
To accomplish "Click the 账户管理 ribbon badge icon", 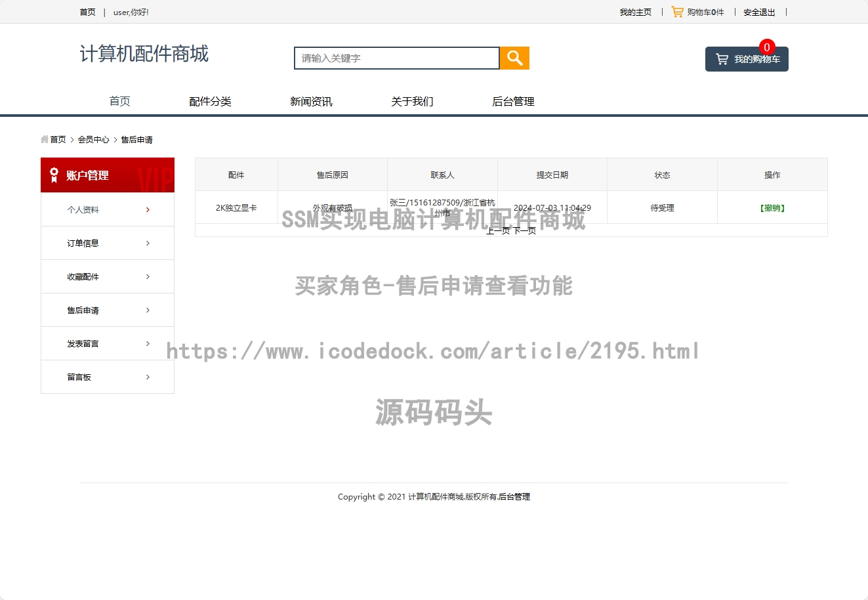I will 54,175.
